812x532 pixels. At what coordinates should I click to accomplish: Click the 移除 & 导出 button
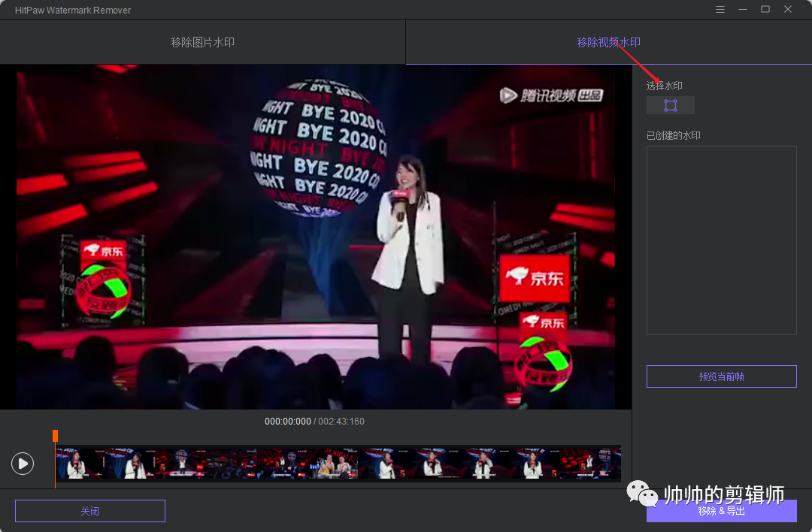point(721,511)
